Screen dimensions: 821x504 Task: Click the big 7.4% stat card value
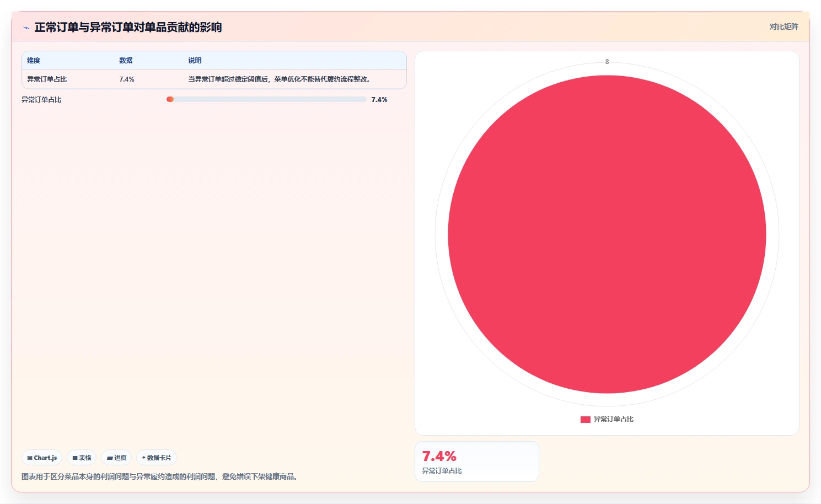(439, 457)
